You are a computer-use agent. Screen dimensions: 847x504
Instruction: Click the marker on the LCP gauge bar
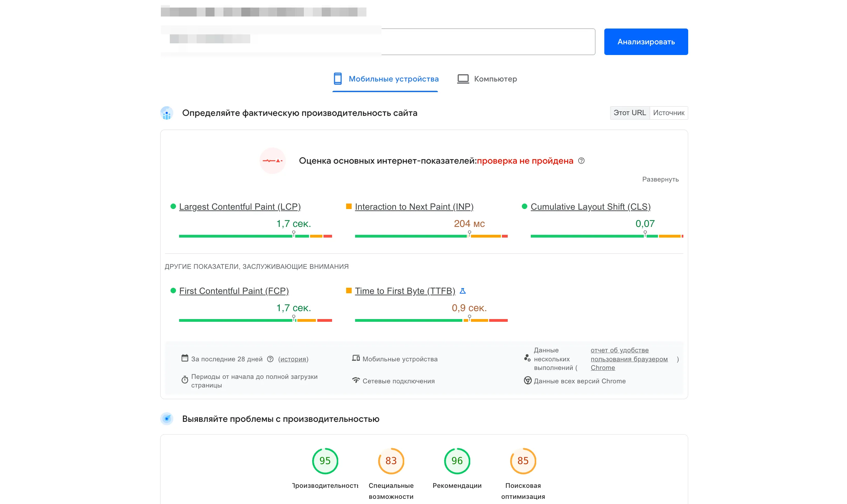(294, 233)
